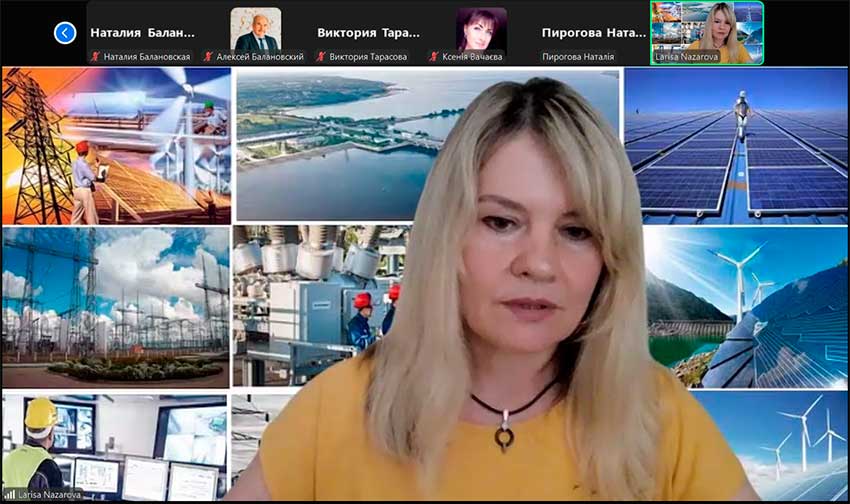
Task: Click the small Алексей Балановский name label
Action: [x=259, y=58]
